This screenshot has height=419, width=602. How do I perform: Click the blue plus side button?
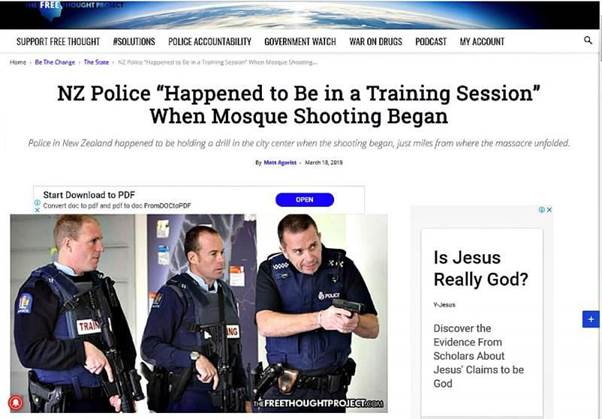click(591, 319)
